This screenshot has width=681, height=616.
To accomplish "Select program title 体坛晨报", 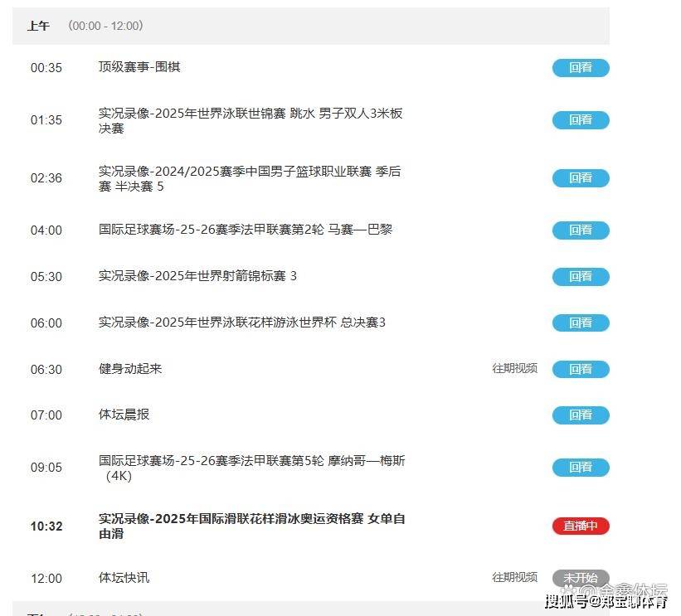I will pyautogui.click(x=124, y=415).
